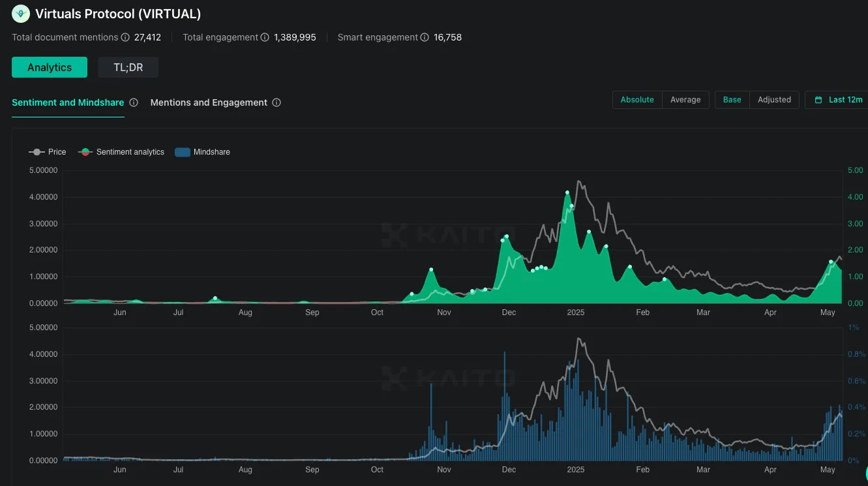Switch to Mentions and Engagement tab

click(x=209, y=102)
